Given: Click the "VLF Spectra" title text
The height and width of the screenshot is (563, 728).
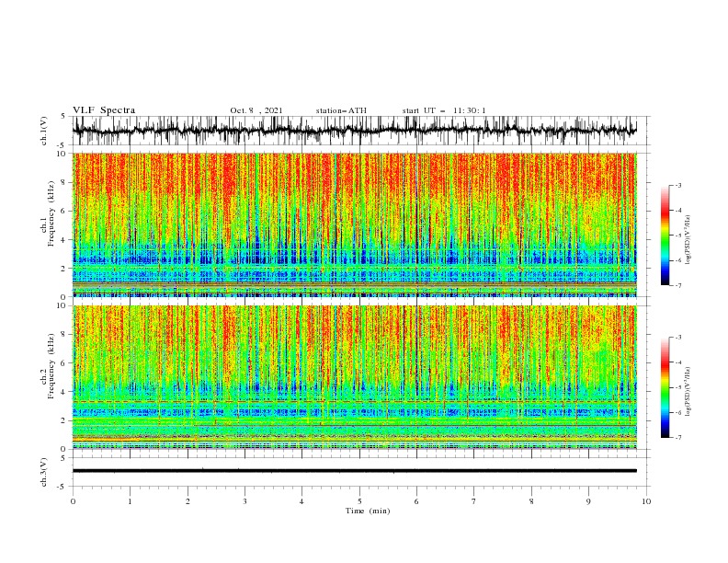Looking at the screenshot, I should click(x=104, y=110).
